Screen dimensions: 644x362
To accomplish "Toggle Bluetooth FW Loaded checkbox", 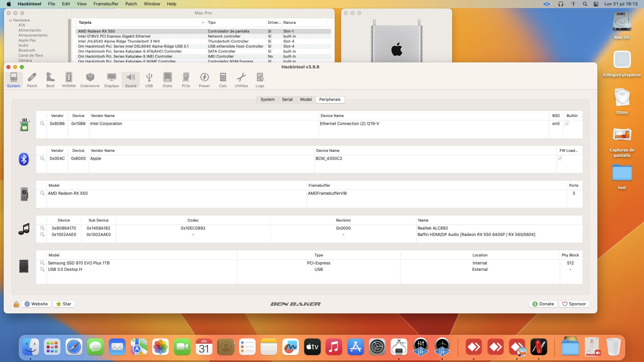I will coord(560,159).
